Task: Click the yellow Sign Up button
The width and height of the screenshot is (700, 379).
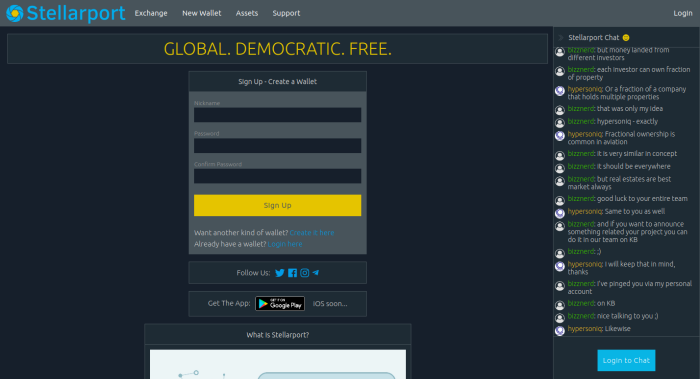Action: click(x=277, y=205)
